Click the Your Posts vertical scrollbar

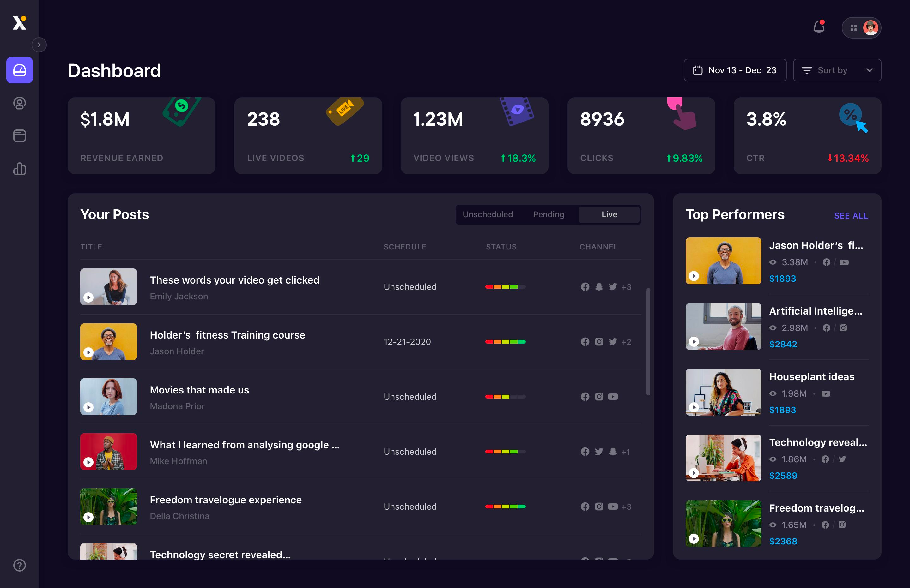pos(648,342)
